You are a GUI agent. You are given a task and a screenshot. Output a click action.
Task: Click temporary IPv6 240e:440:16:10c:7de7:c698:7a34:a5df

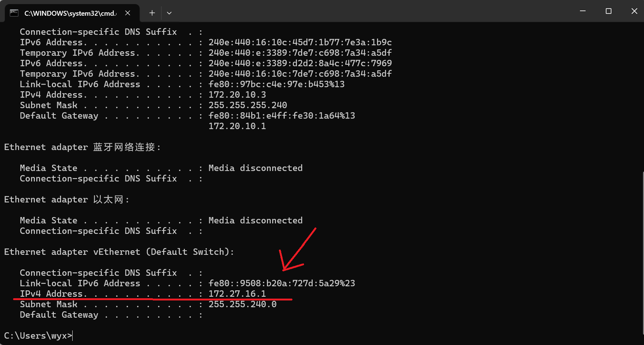300,74
